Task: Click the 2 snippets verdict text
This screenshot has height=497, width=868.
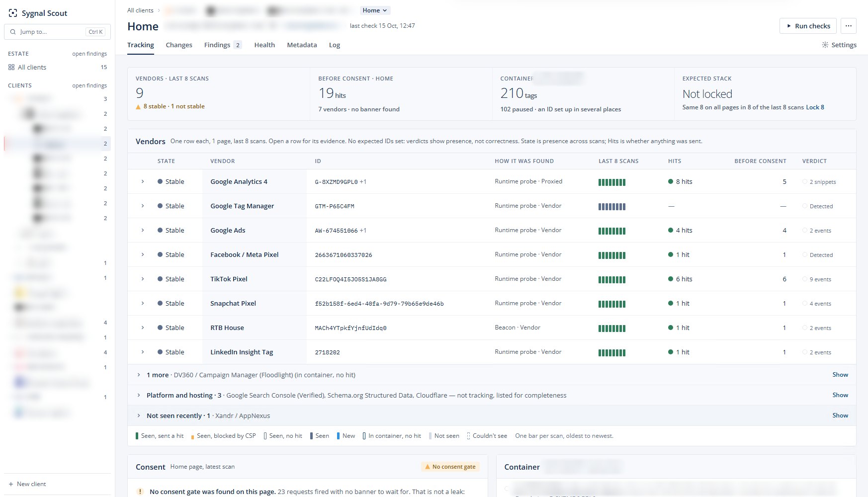Action: point(823,182)
